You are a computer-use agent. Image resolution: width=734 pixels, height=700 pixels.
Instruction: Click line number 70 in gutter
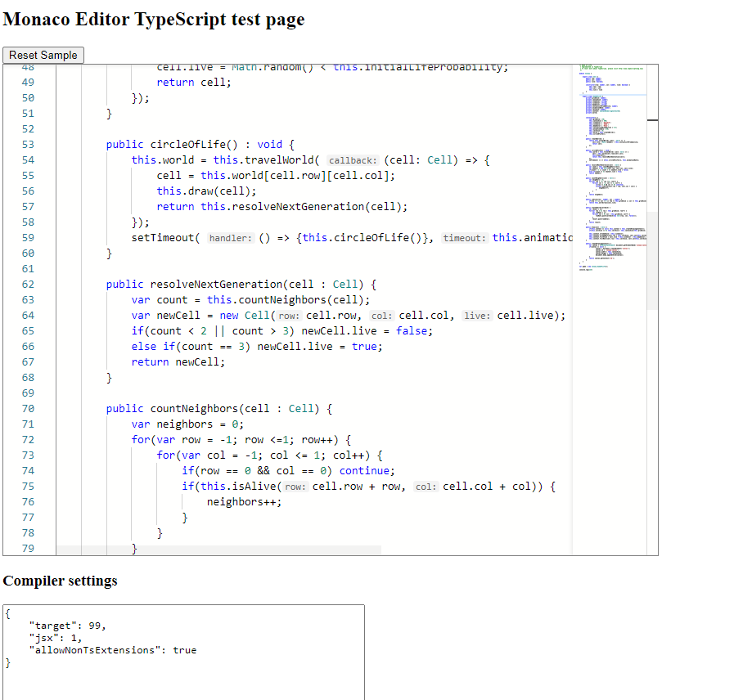pyautogui.click(x=28, y=409)
